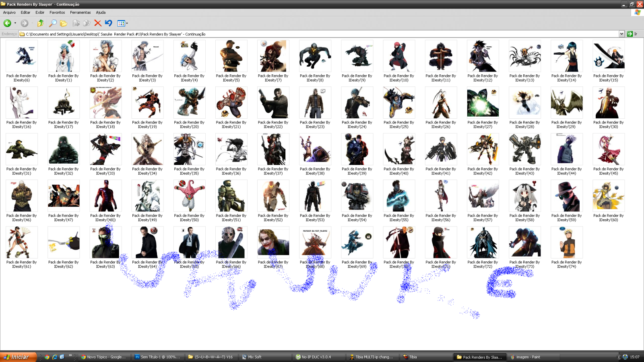
Task: Click the blue Undo arrow
Action: coord(108,23)
